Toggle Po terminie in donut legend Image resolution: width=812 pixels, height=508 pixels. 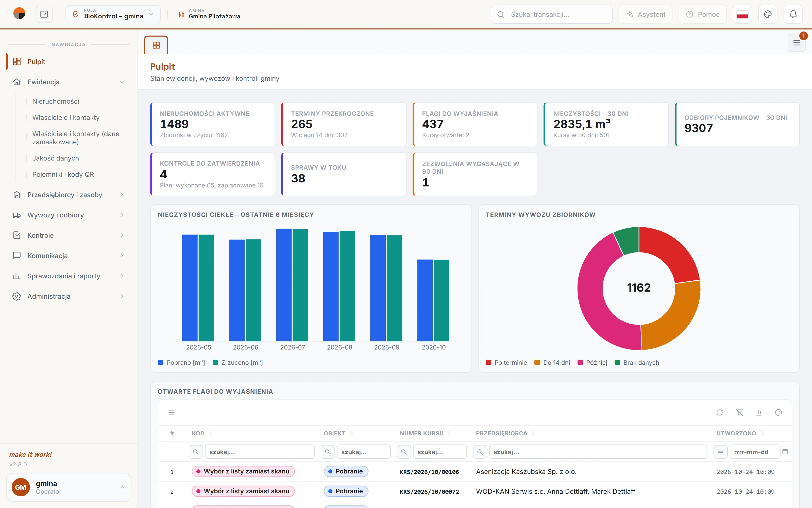point(506,362)
